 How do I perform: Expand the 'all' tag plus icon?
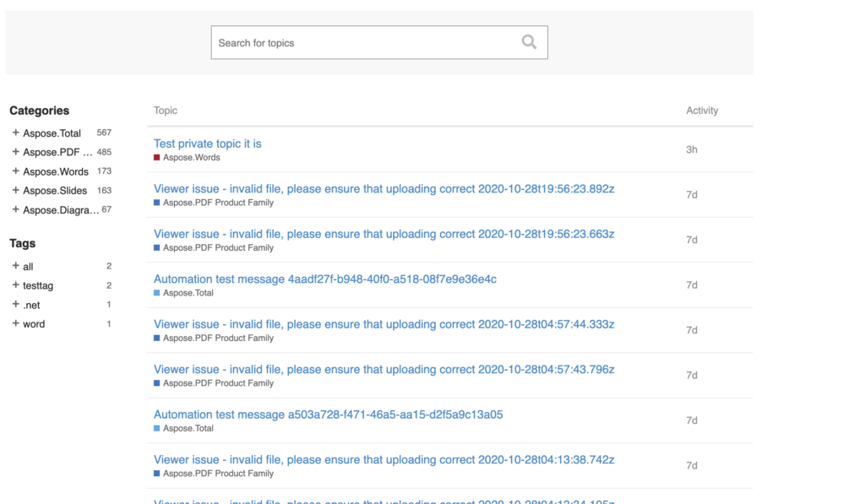(15, 266)
